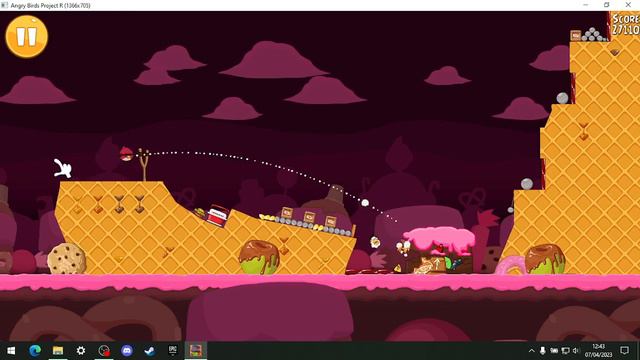Minimize the game window
Viewport: 640px width, 360px height.
[x=586, y=5]
